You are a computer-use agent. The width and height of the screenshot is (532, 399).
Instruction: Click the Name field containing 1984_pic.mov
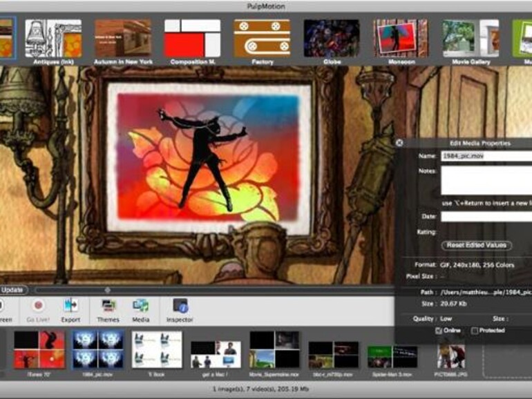click(486, 156)
